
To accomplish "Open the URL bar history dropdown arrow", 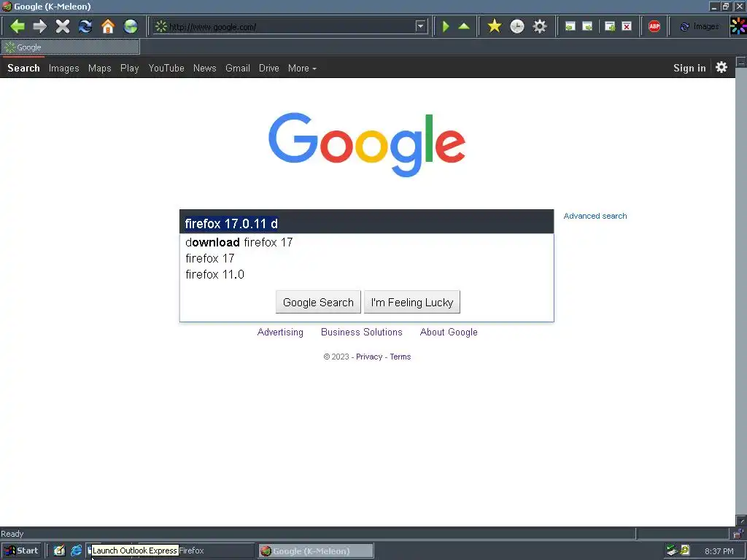I will [420, 26].
